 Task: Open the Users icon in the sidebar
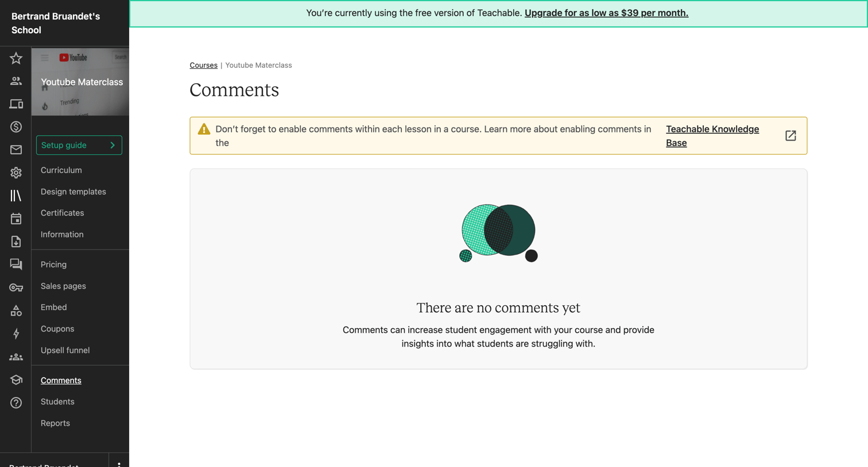point(16,81)
